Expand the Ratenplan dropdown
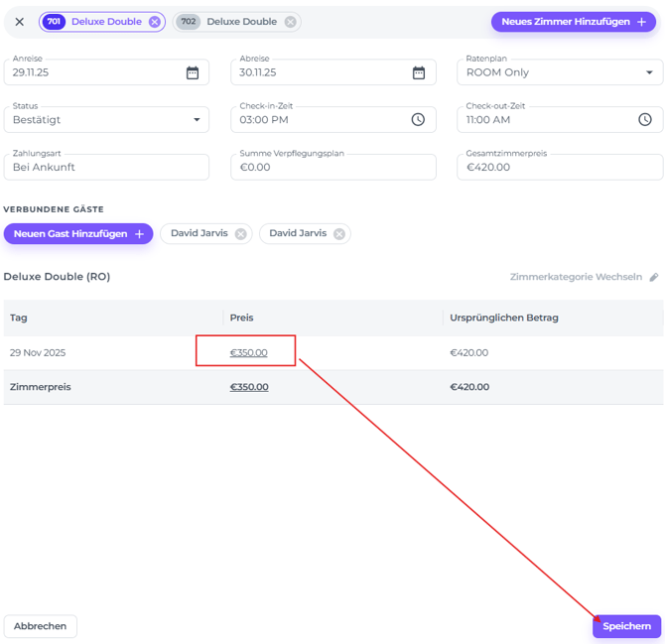The image size is (665, 644). (x=650, y=72)
